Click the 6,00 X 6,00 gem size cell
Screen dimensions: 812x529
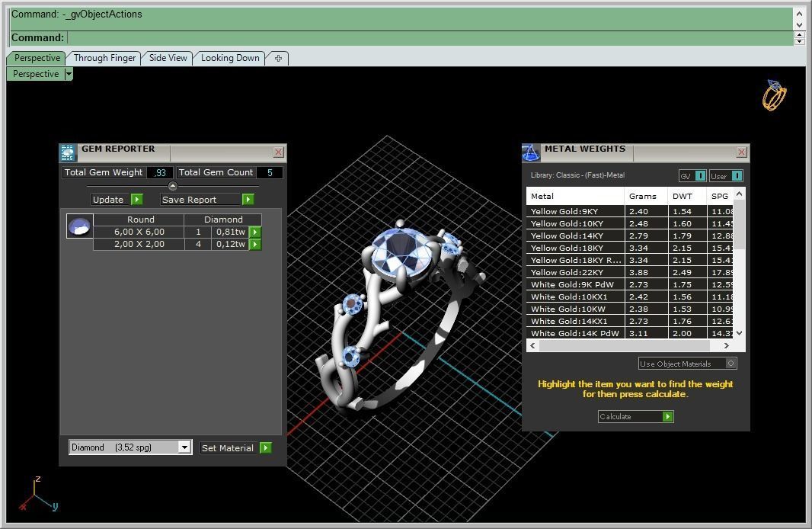click(x=139, y=232)
